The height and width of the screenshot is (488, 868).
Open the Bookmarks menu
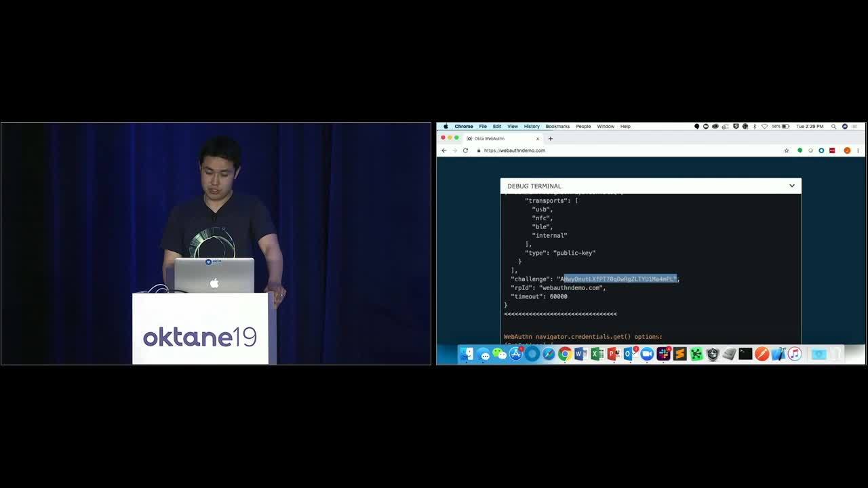(x=557, y=126)
